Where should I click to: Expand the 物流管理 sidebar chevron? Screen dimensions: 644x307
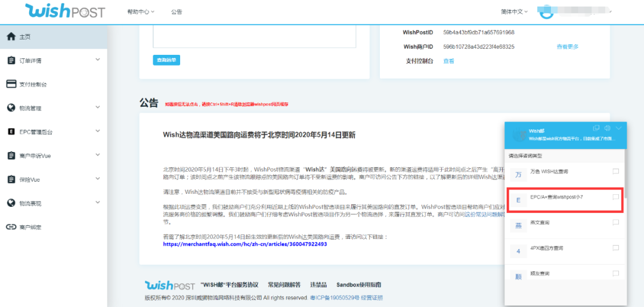click(98, 107)
